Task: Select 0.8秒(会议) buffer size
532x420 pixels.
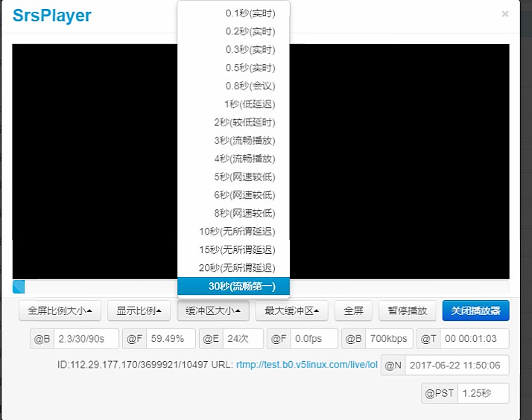Action: pos(250,86)
